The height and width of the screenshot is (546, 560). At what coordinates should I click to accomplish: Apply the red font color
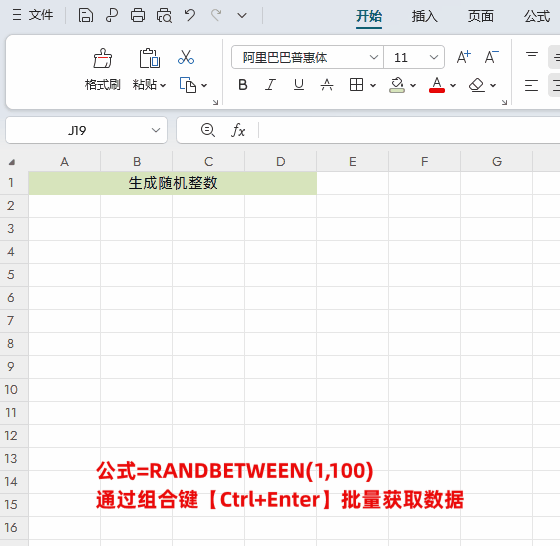coord(437,85)
